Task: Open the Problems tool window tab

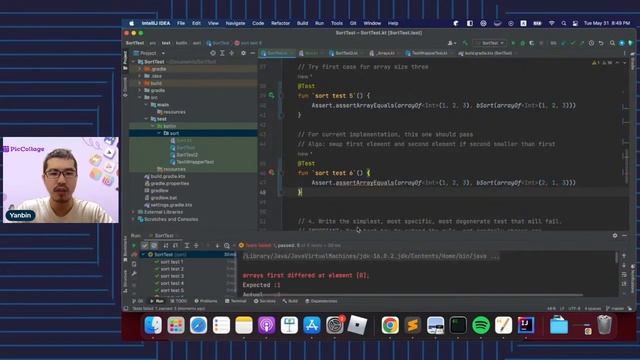Action: point(206,301)
